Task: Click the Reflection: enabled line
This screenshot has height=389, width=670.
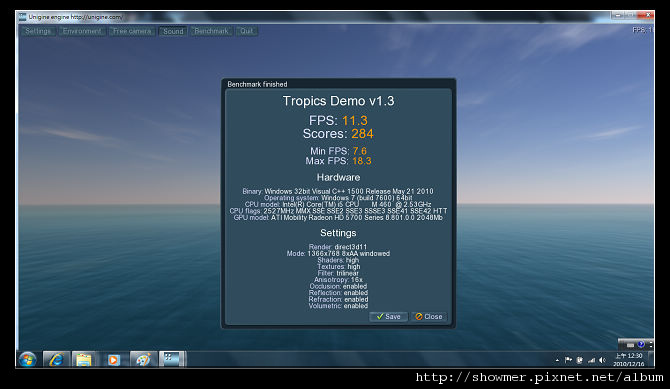Action: pos(338,293)
